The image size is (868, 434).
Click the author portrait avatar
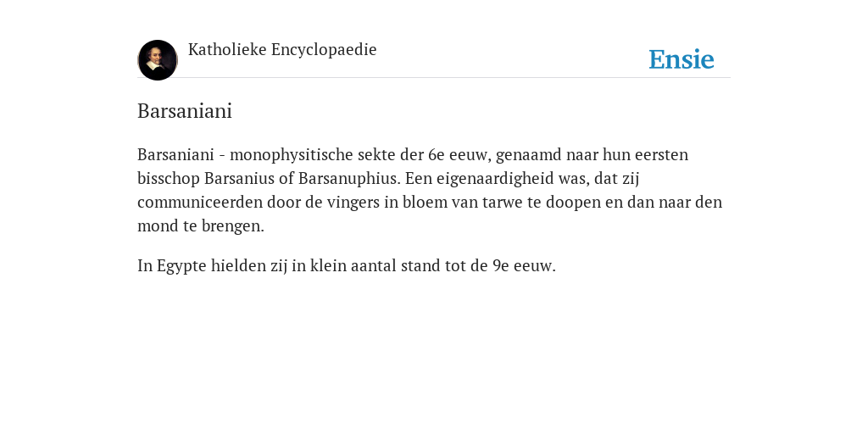point(158,60)
